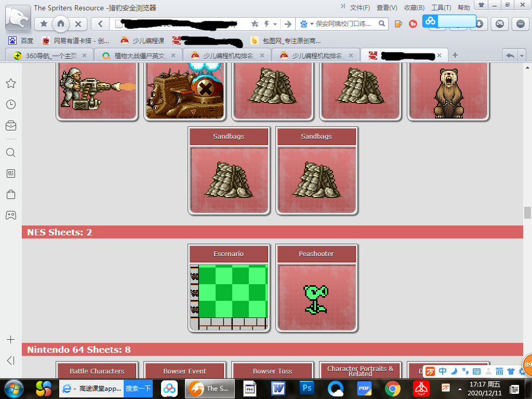Click the lightning speed-mode icon
Viewport: 532px width, 399px height.
267,24
